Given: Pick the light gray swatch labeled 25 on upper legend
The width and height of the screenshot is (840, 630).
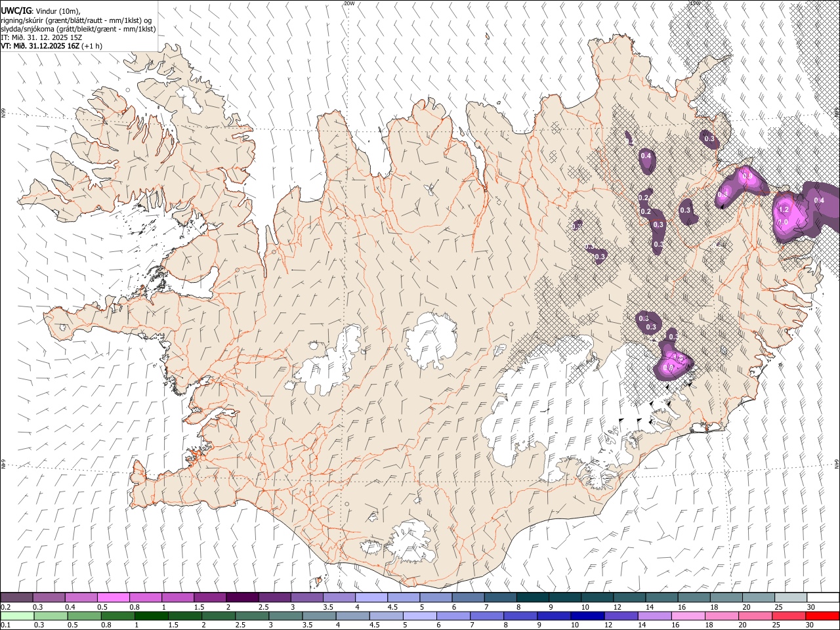Looking at the screenshot, I should coord(791,598).
